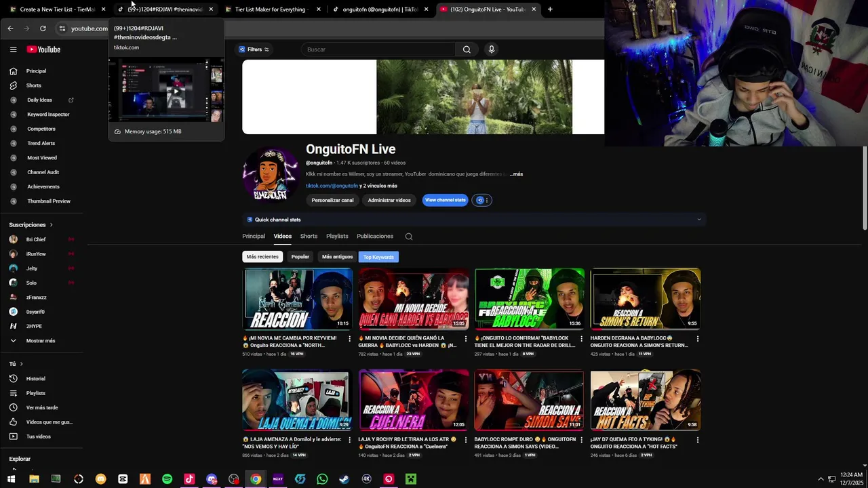Viewport: 868px width, 488px height.
Task: Switch to the Shorts channel tab
Action: point(309,237)
